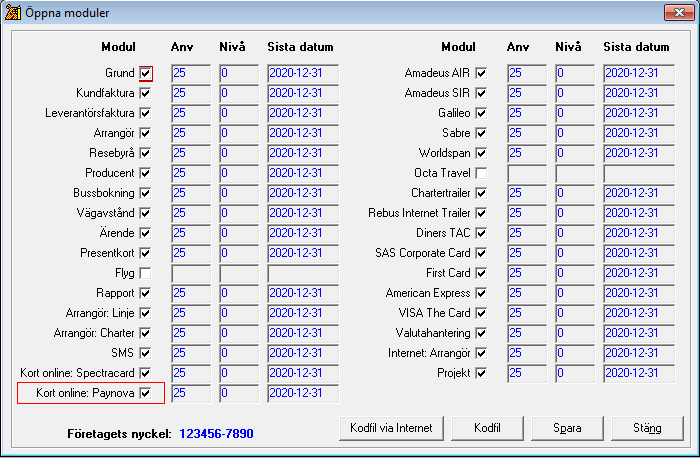
Task: Click the Anv field for Arrangör: Linje
Action: pyautogui.click(x=191, y=313)
